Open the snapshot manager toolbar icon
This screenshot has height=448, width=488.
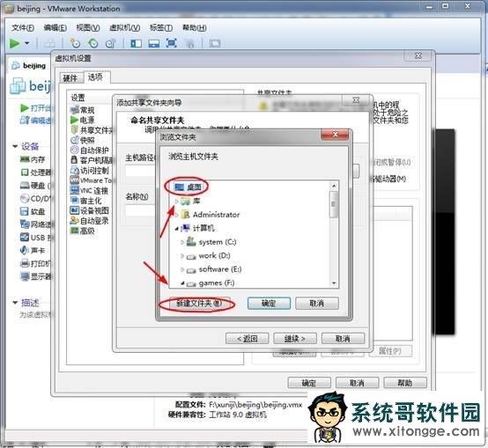(110, 43)
